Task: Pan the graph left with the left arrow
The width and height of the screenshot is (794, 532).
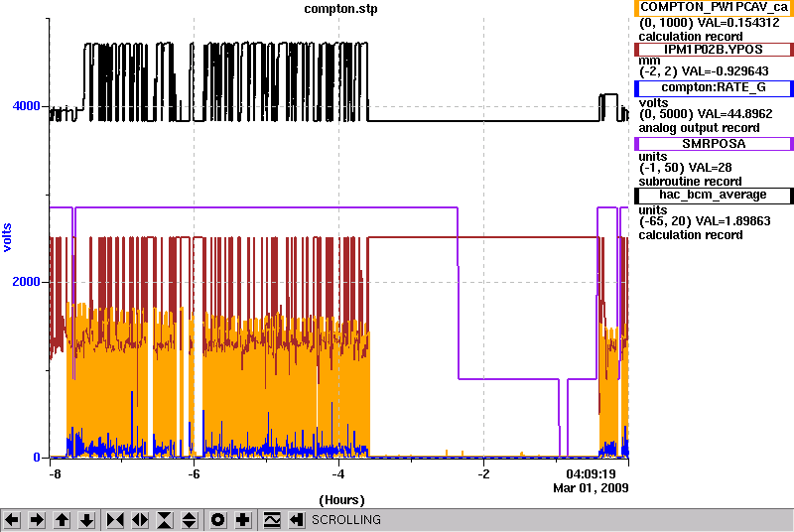Action: click(12, 520)
